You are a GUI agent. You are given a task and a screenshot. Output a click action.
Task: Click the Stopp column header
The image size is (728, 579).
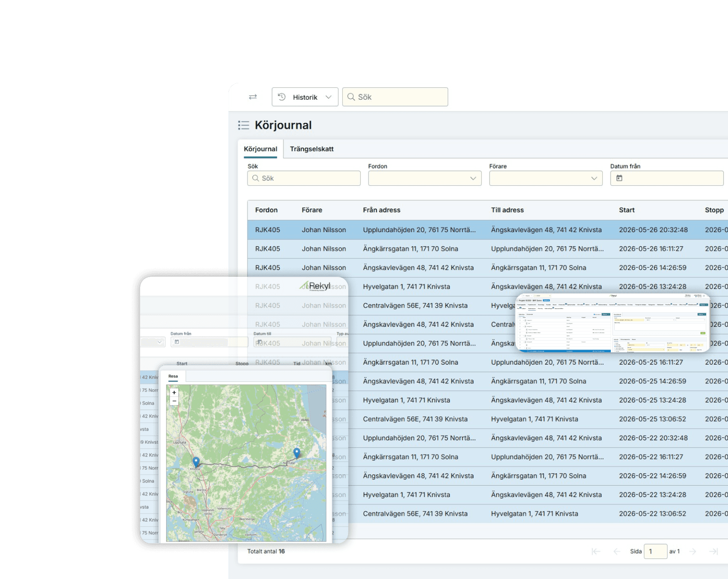pos(714,210)
